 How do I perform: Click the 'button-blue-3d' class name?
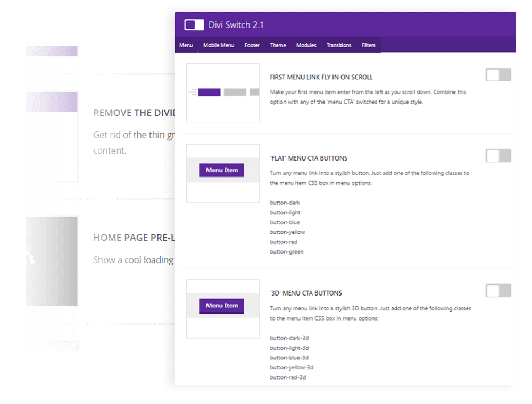pyautogui.click(x=289, y=358)
